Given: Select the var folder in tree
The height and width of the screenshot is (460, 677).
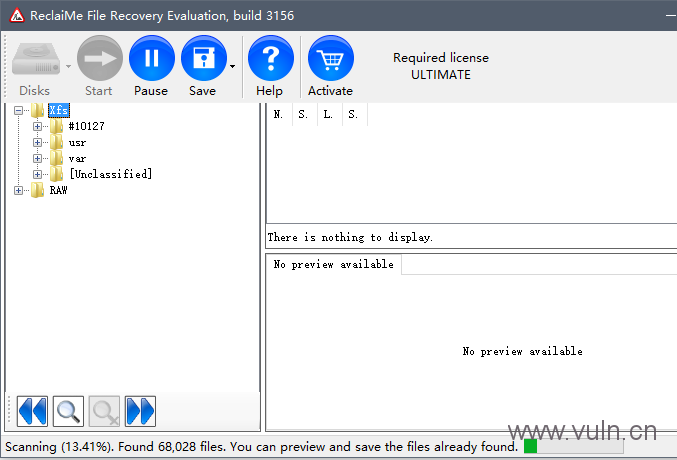Looking at the screenshot, I should (x=77, y=159).
